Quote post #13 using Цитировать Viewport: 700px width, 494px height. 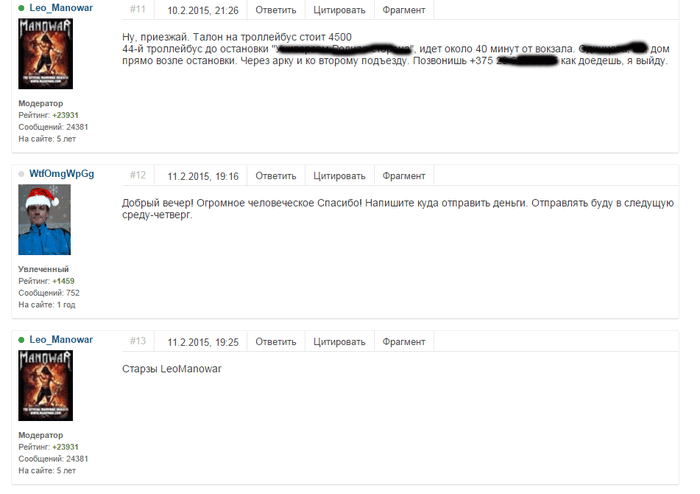point(339,342)
